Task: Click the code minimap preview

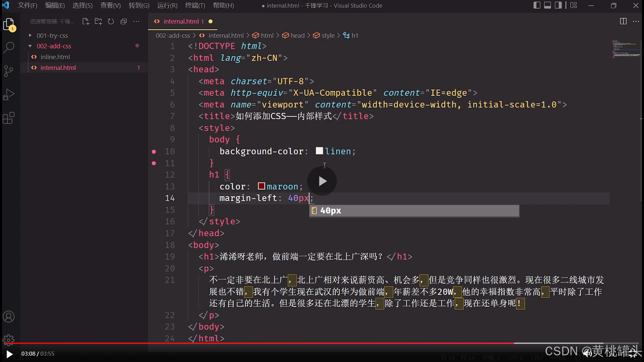Action: coord(626,49)
